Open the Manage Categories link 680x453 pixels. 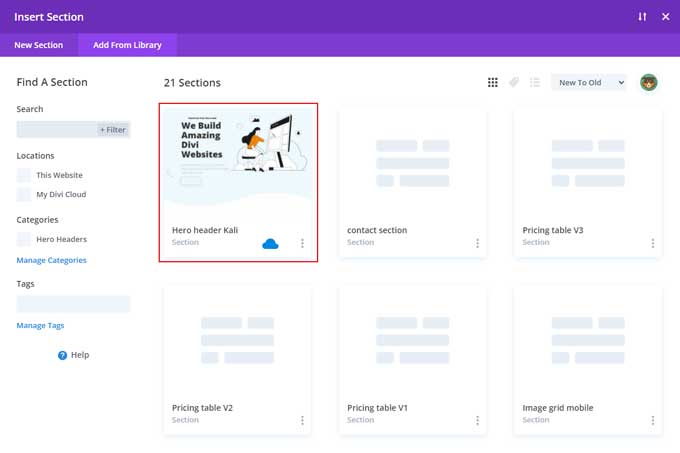pos(52,260)
